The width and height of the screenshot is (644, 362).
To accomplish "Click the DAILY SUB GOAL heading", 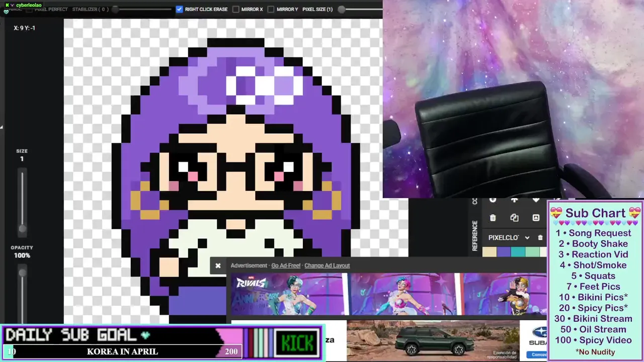I will (71, 335).
